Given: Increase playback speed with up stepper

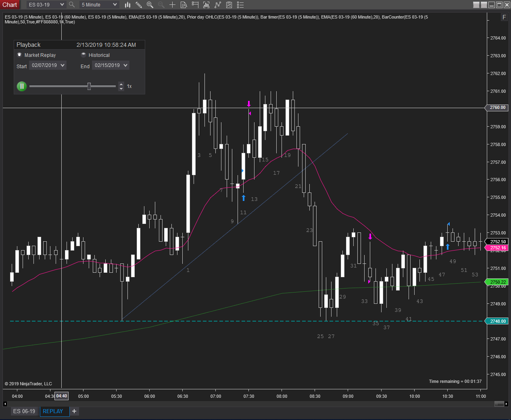Looking at the screenshot, I should (121, 84).
